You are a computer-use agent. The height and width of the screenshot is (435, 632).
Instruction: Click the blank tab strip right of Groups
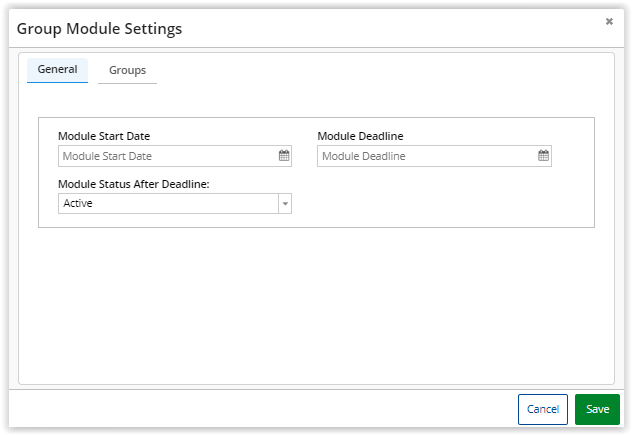point(383,71)
